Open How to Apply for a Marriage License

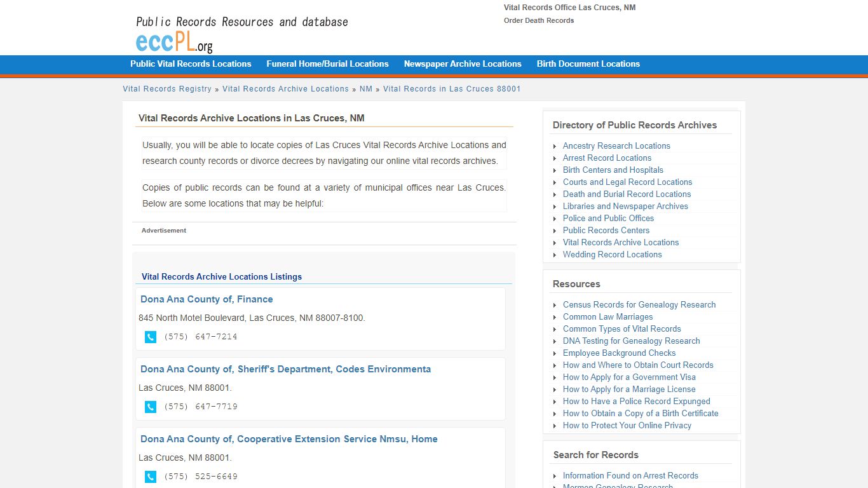pos(629,389)
